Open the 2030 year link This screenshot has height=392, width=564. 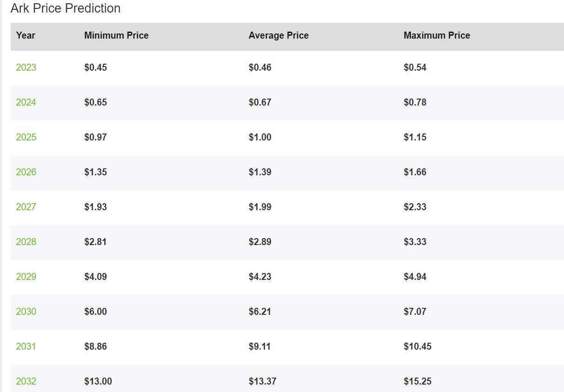click(26, 312)
